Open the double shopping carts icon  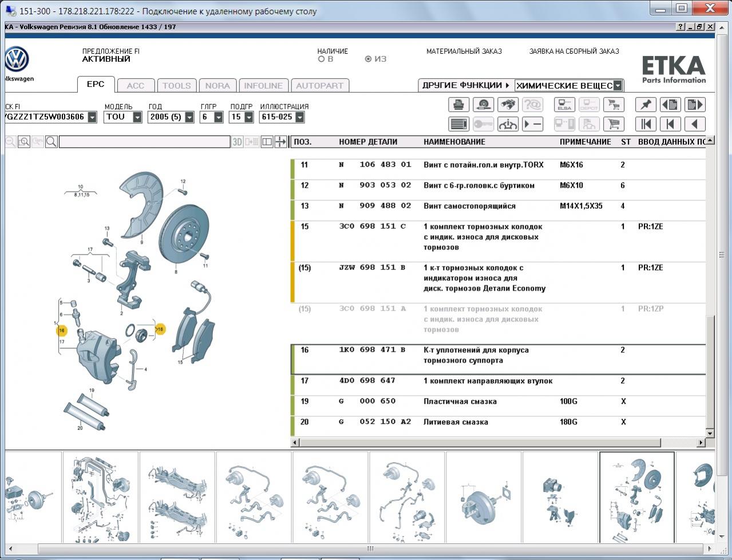tap(614, 105)
